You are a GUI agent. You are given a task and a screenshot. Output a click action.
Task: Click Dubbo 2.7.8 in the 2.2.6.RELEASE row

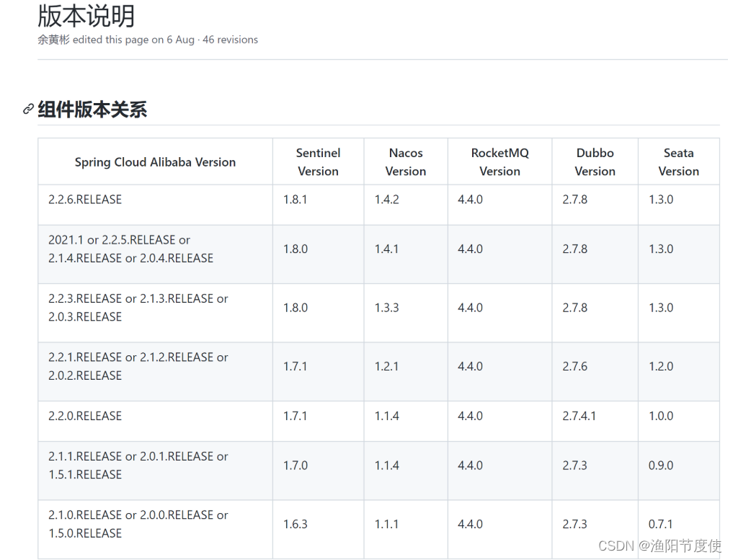(575, 200)
